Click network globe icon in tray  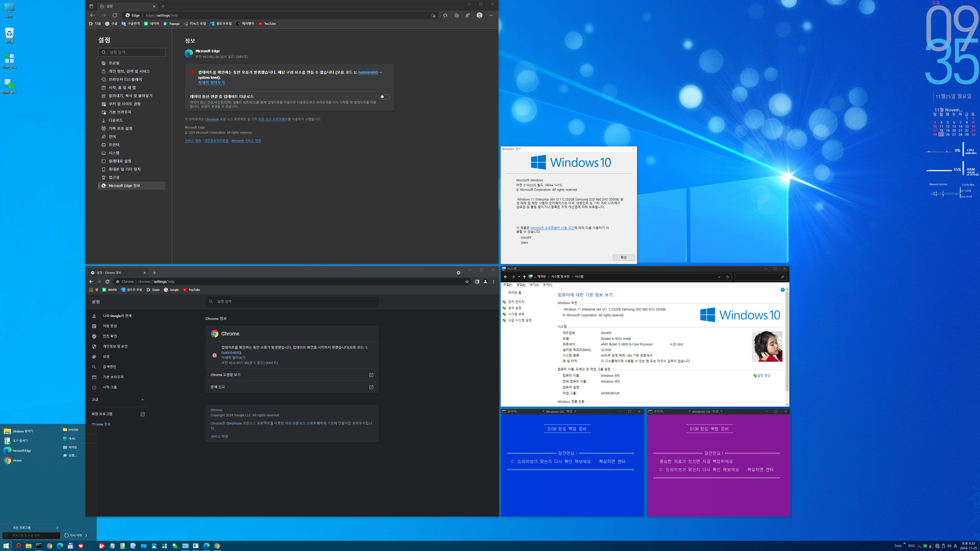click(x=937, y=546)
